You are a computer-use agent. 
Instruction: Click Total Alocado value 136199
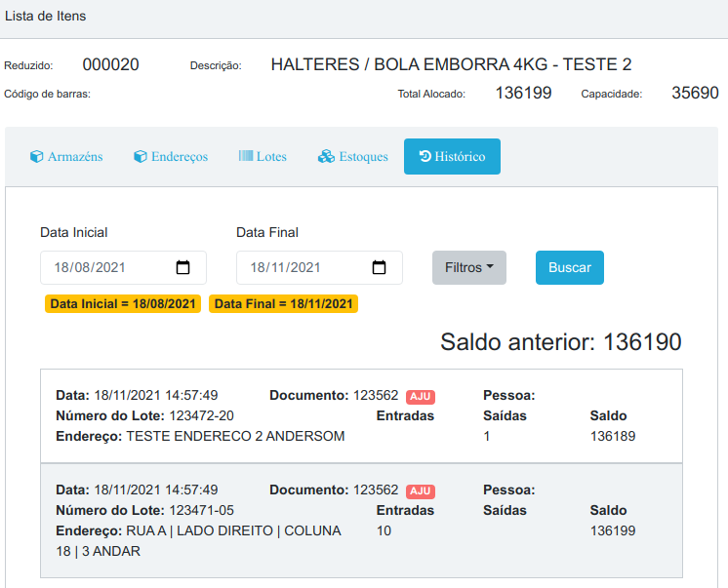523,93
